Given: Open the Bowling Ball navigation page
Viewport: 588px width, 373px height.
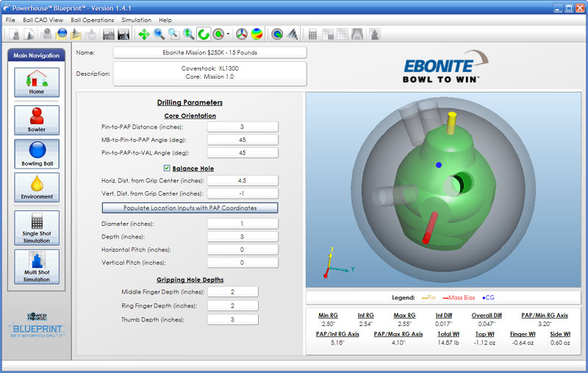Looking at the screenshot, I should point(37,154).
